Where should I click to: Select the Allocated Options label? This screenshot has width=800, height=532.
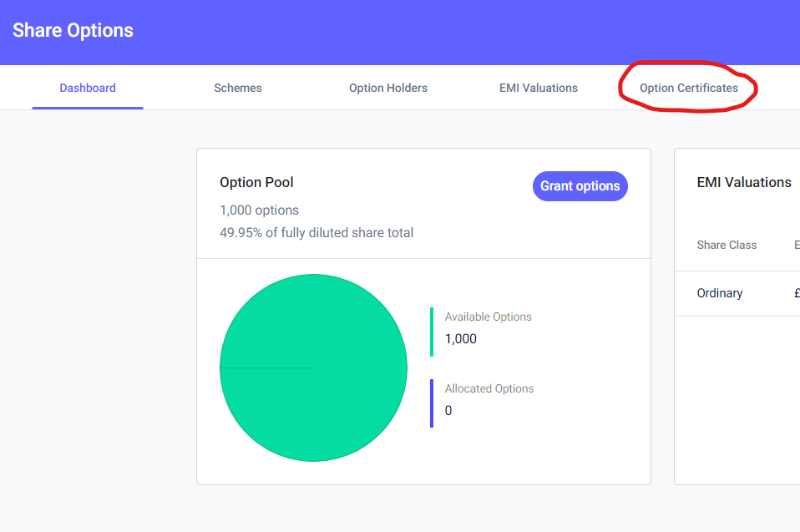pyautogui.click(x=489, y=388)
